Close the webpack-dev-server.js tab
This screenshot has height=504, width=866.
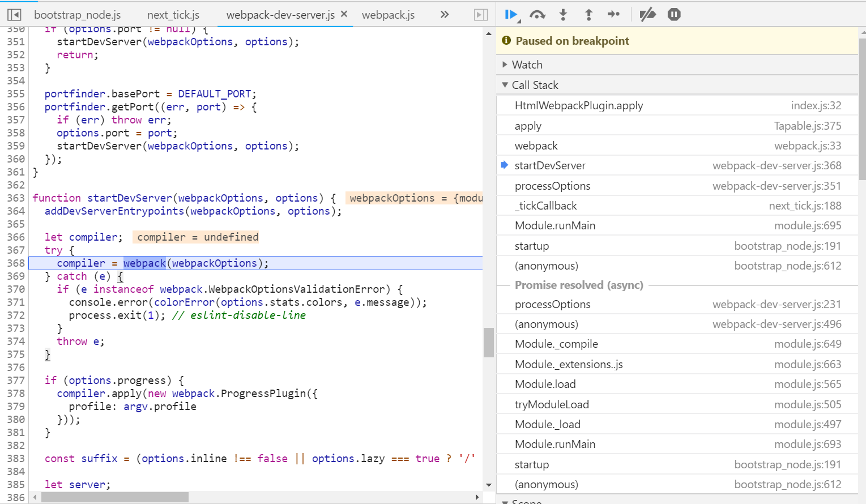coord(344,14)
